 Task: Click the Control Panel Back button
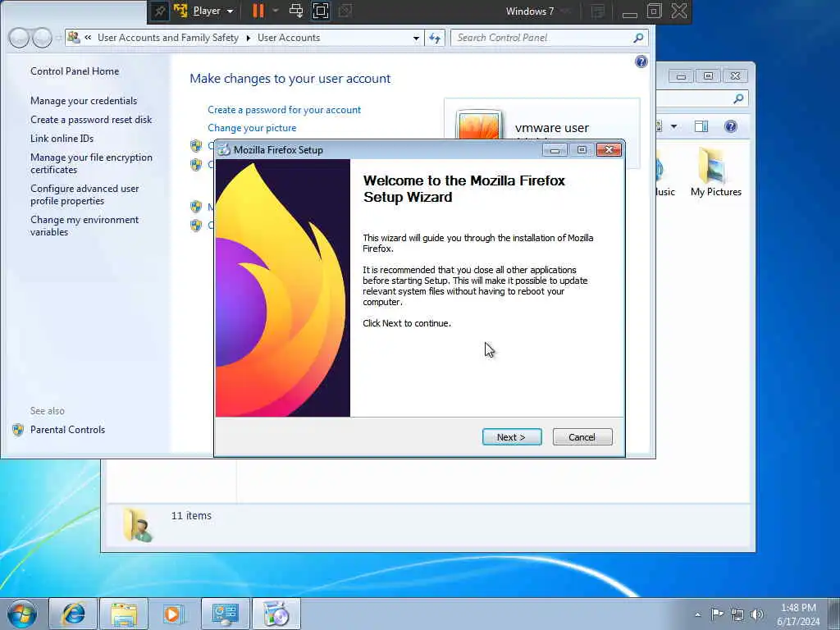(x=19, y=38)
